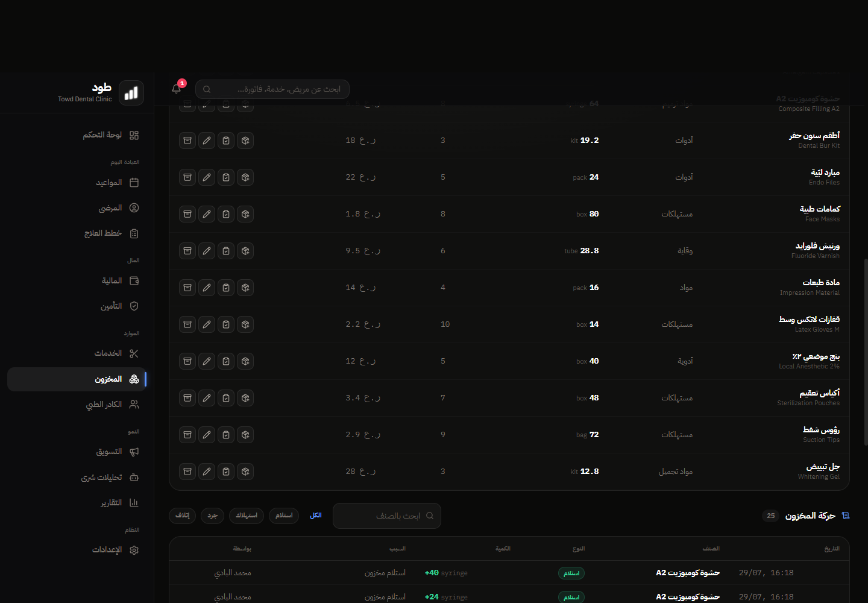
Task: Archive the Face Masks item
Action: coord(187,214)
